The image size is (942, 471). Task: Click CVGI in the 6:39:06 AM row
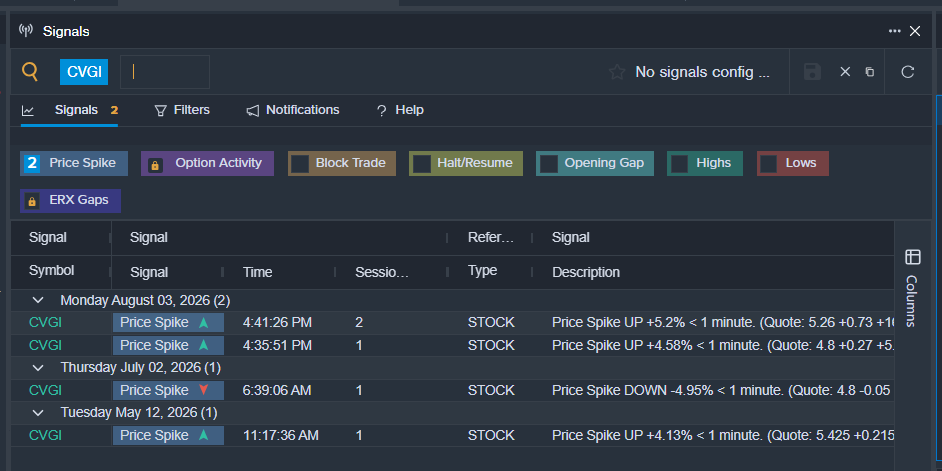pyautogui.click(x=46, y=390)
